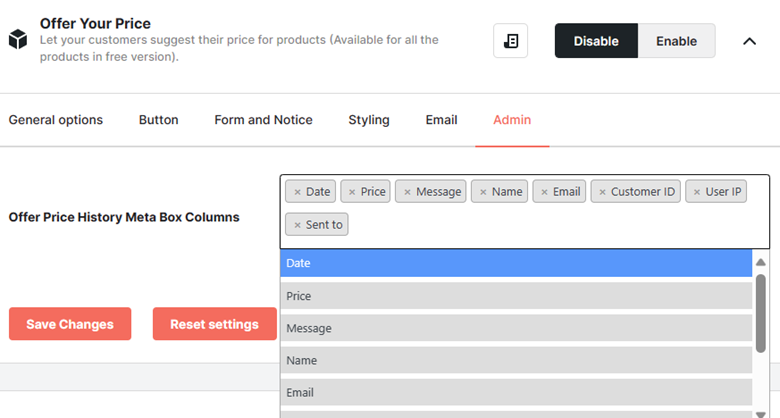
Task: Toggle module to Enable
Action: coord(677,41)
